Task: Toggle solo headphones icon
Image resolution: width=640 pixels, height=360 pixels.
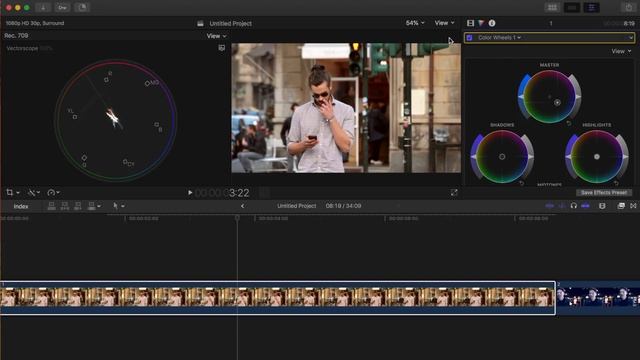Action: pyautogui.click(x=573, y=206)
